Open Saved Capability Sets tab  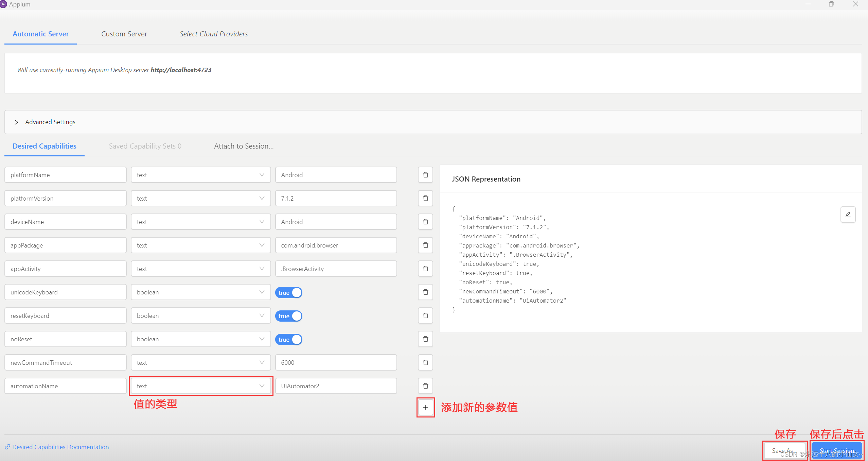[x=145, y=146]
